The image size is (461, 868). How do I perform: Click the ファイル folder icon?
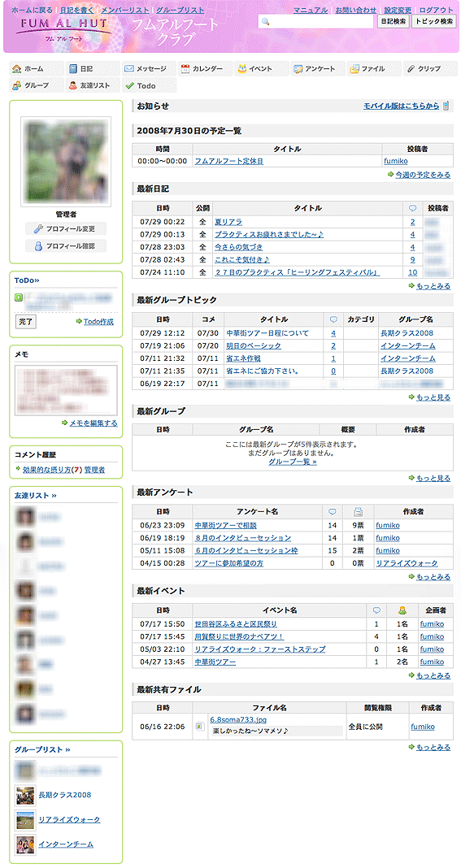click(354, 68)
